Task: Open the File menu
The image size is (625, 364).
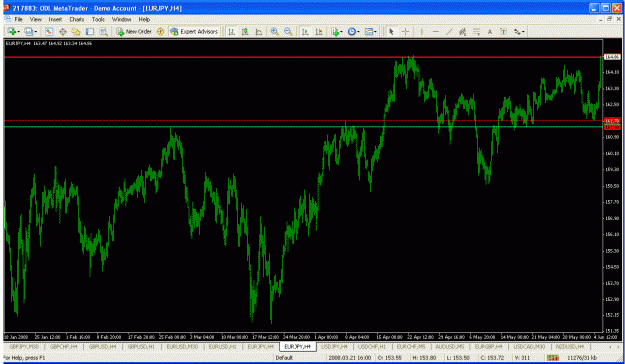Action: pos(18,19)
